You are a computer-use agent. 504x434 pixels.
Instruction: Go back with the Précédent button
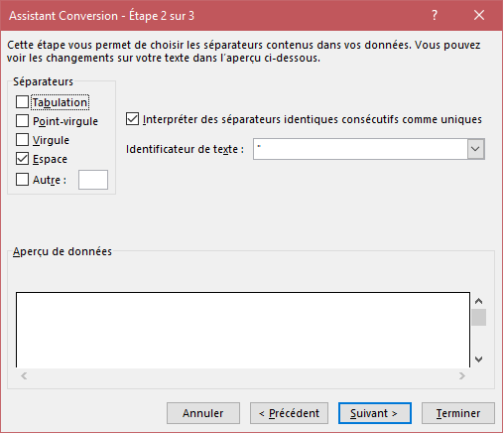click(x=289, y=413)
